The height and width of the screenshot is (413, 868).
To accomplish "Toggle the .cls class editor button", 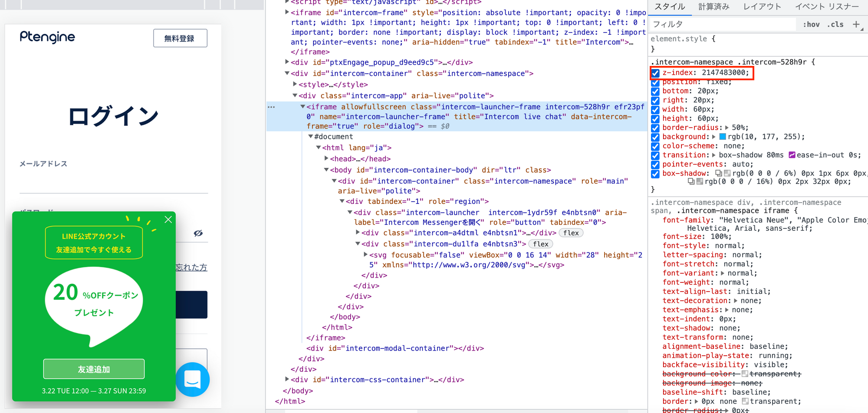I will (835, 24).
